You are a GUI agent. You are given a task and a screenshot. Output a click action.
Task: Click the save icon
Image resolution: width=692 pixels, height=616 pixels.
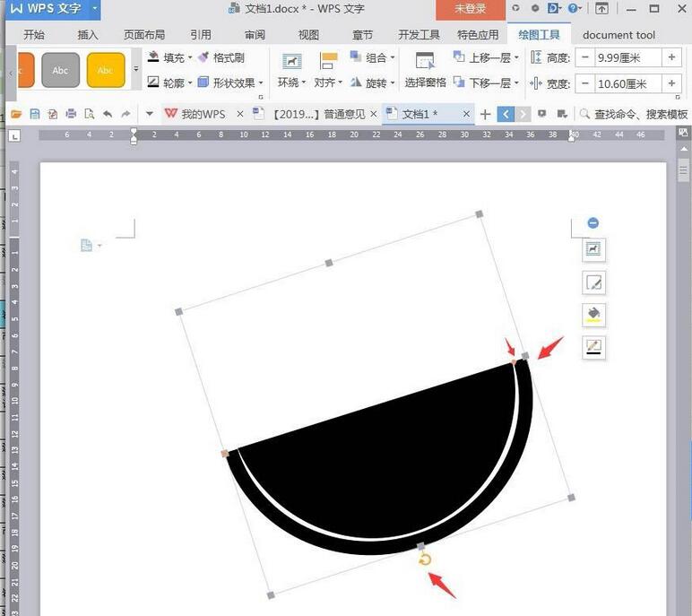(34, 115)
